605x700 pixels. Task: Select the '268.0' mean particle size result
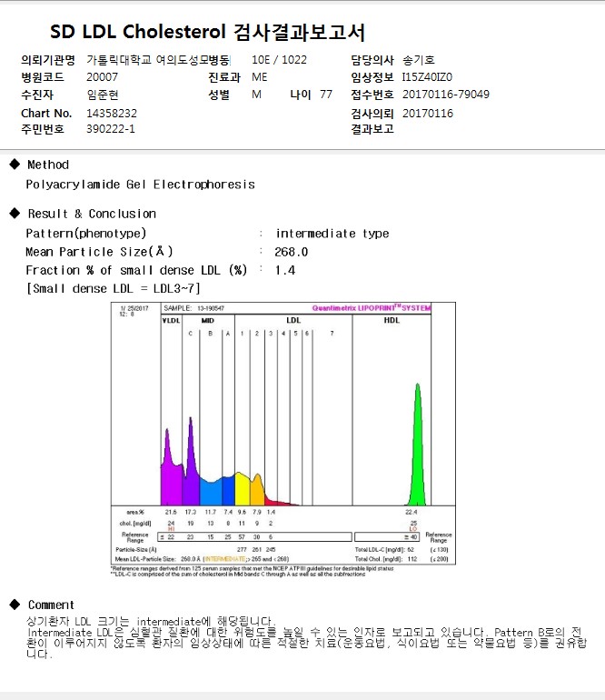click(292, 252)
